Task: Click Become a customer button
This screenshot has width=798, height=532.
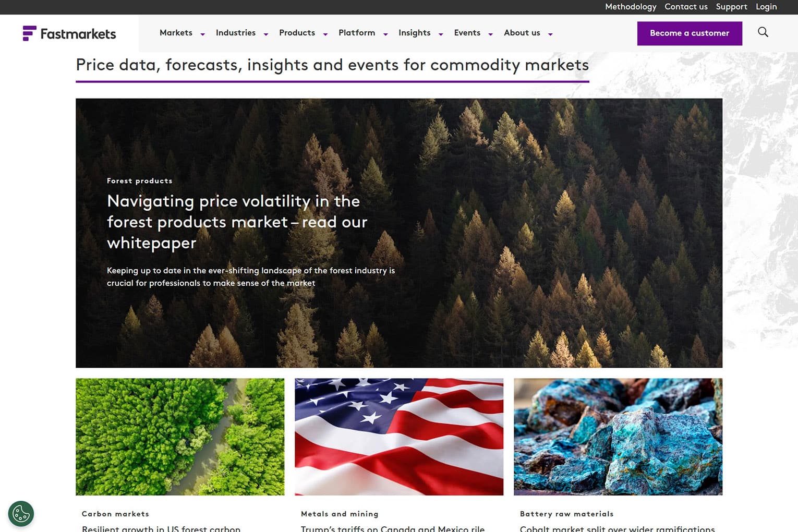Action: pos(690,33)
